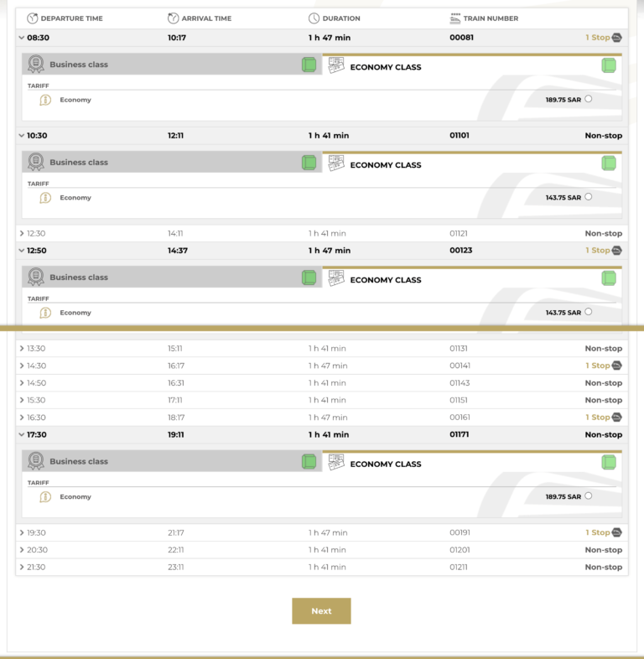Select the 189.75 SAR fare for 08:30 train
The image size is (644, 659).
[588, 99]
